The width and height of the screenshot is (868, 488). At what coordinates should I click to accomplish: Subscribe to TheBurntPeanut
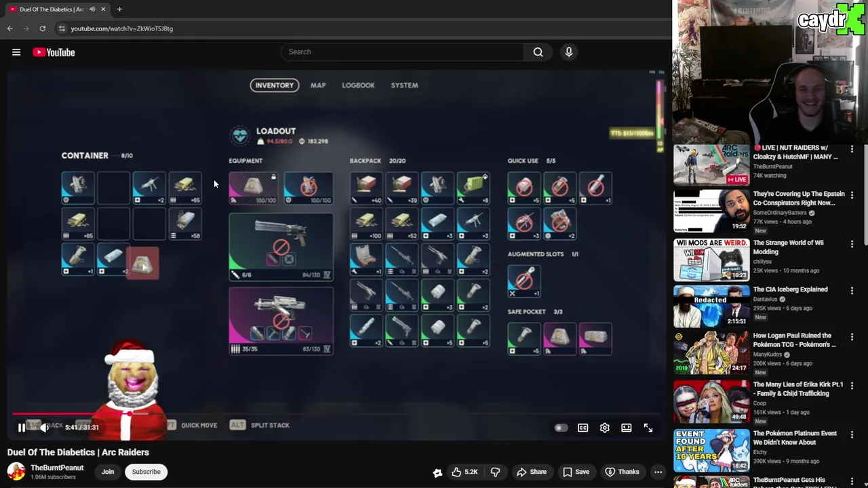(146, 472)
